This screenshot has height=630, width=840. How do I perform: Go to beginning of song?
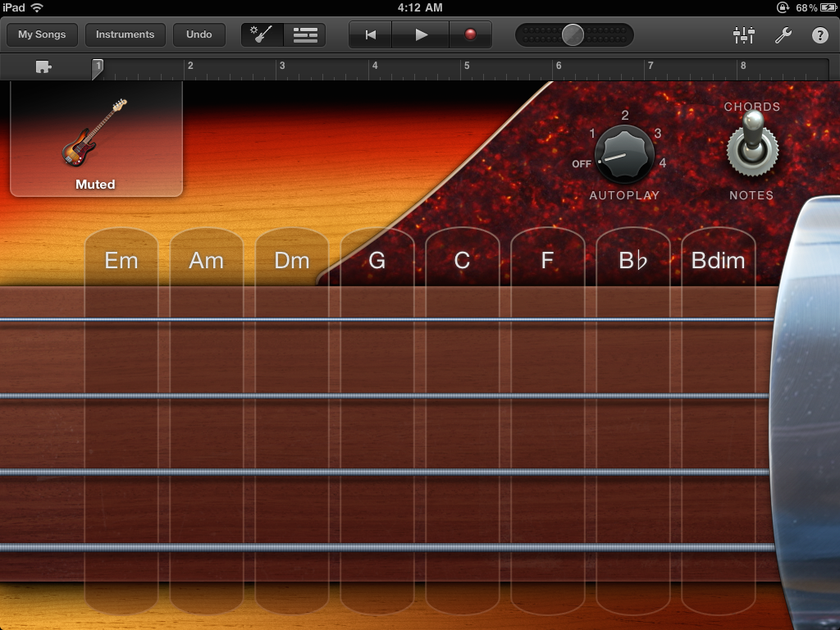click(370, 34)
